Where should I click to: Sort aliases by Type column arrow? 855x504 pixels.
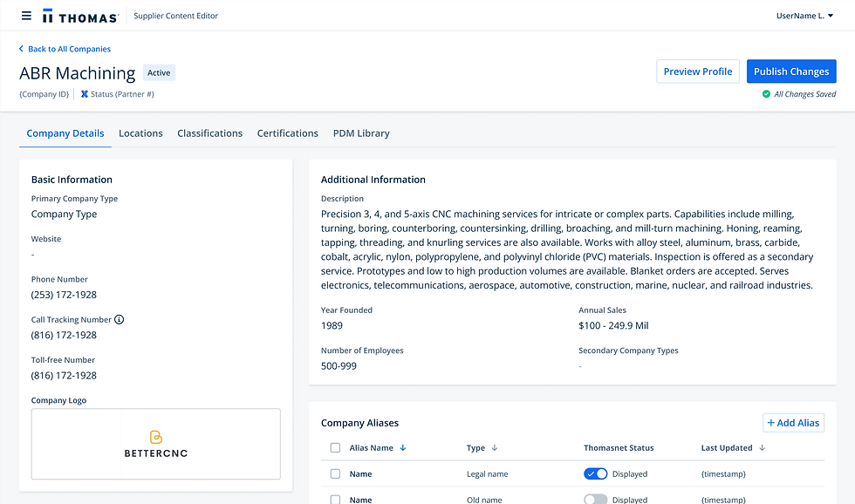pos(495,448)
